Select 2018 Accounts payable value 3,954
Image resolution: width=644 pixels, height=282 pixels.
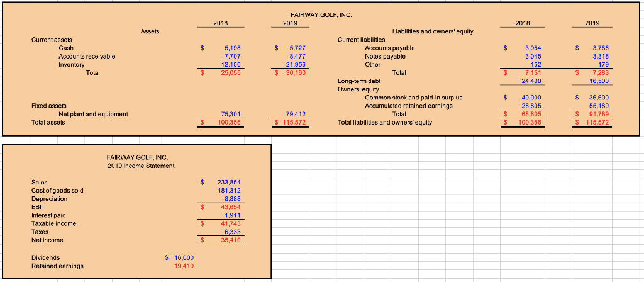pos(533,48)
